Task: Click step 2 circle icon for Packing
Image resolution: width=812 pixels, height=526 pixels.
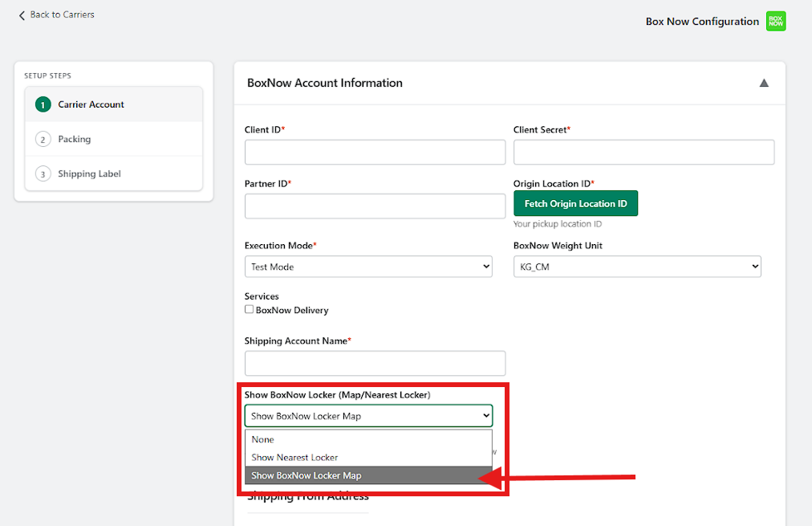Action: (43, 140)
